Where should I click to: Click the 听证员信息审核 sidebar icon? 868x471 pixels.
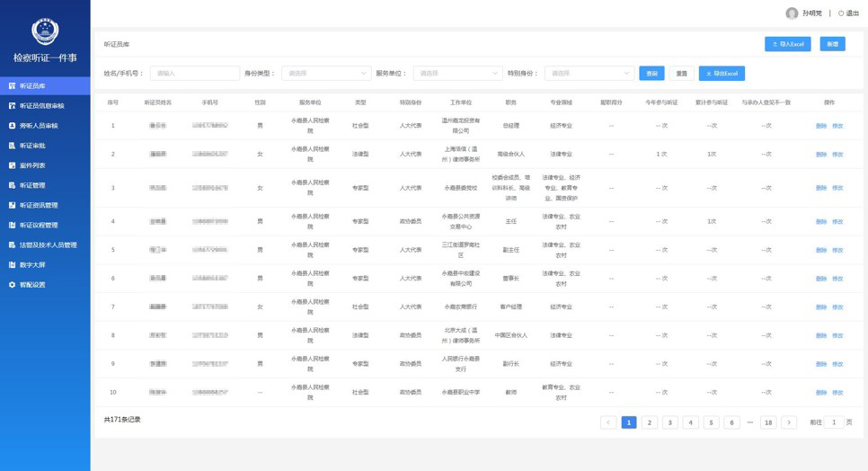click(12, 106)
